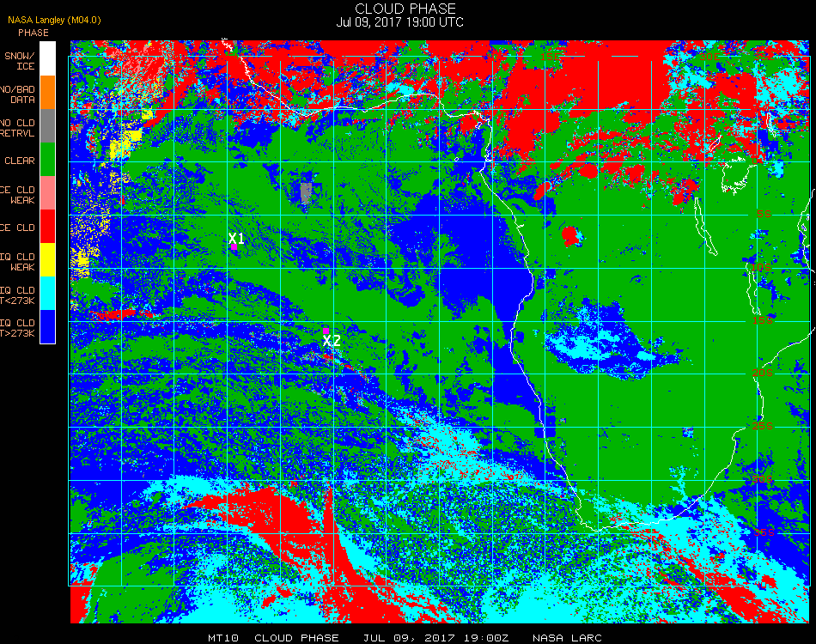The image size is (816, 644).
Task: Click the Jul 09, 2017 19:00 UTC date
Action: [x=399, y=22]
